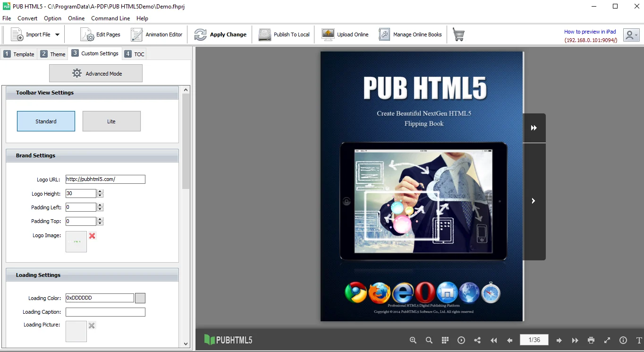Switch to the TOC tab
644x352 pixels.
coord(135,54)
